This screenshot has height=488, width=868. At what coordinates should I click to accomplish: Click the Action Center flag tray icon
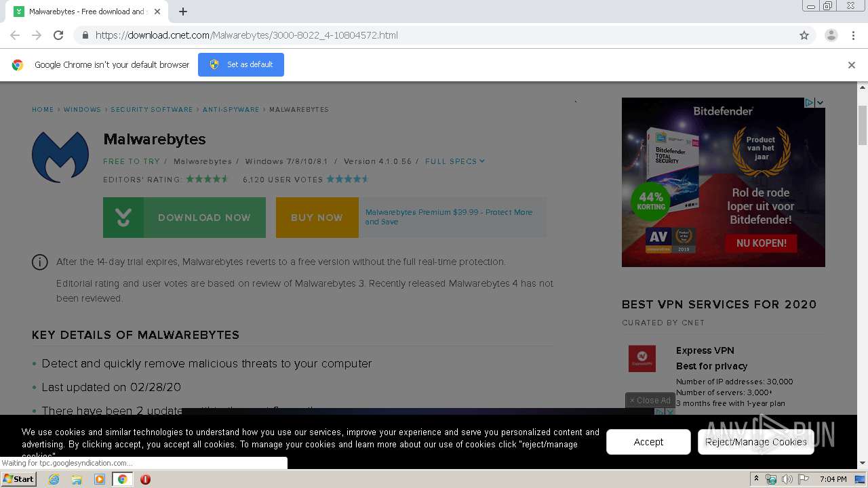[804, 479]
